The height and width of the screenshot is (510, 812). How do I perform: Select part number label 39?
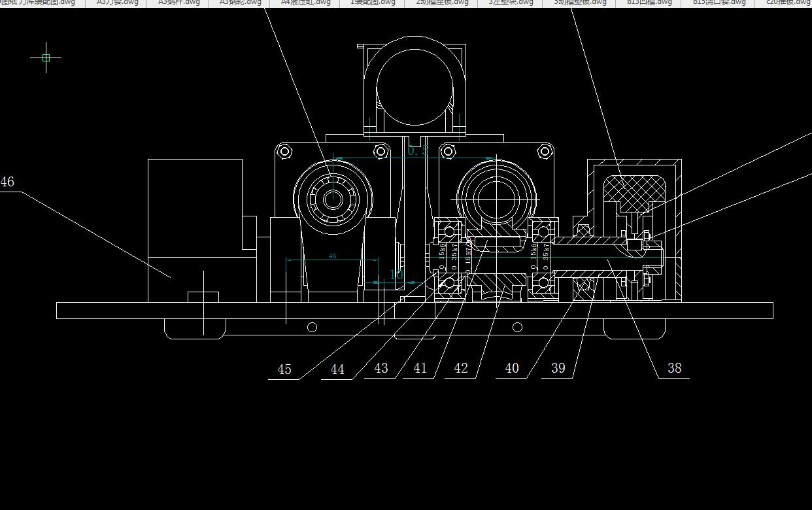pos(558,368)
